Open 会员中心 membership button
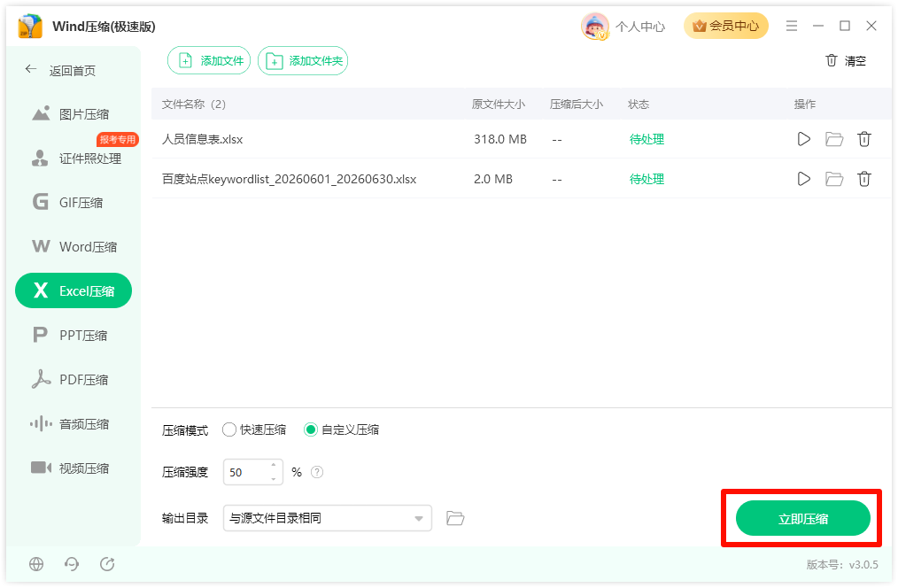The height and width of the screenshot is (588, 898). pos(725,26)
